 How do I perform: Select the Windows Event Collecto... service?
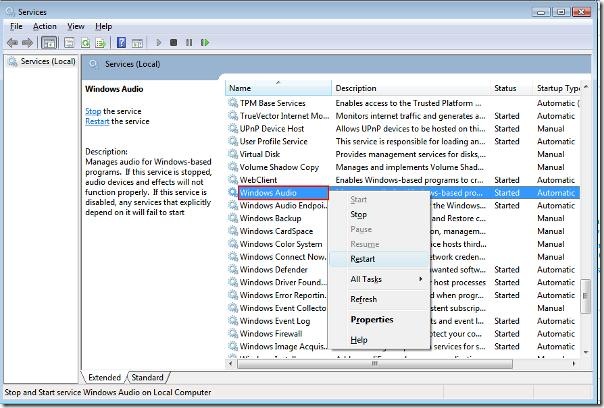click(x=283, y=308)
